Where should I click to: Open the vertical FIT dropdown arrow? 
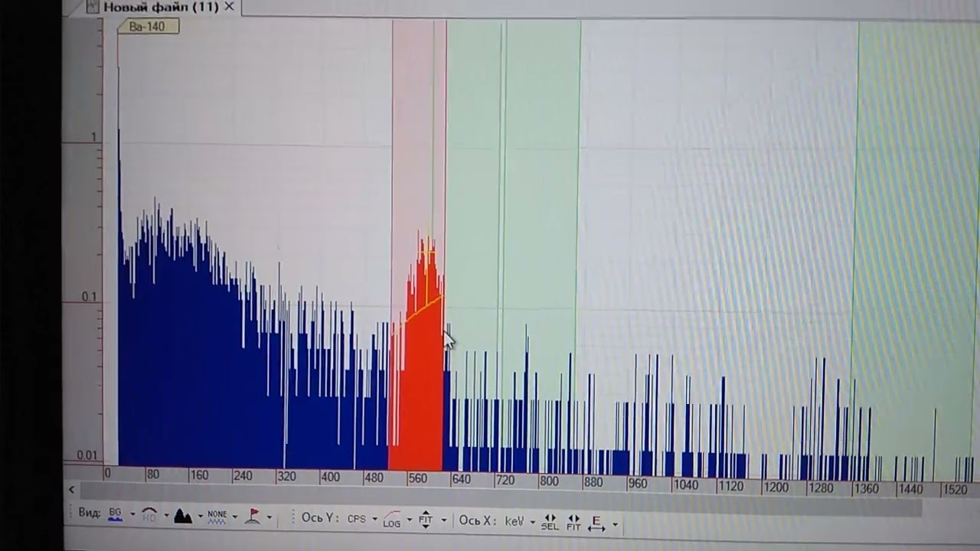pyautogui.click(x=443, y=520)
